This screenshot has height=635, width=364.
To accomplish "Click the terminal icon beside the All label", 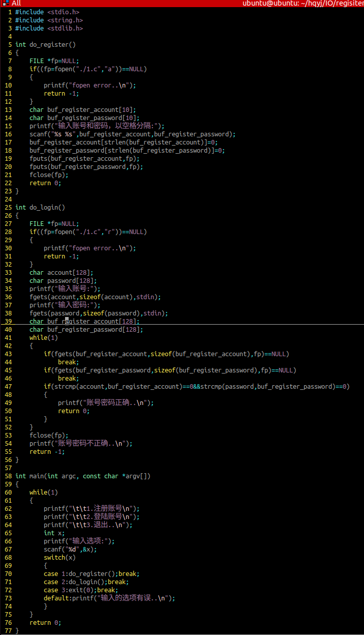I will (5, 3).
